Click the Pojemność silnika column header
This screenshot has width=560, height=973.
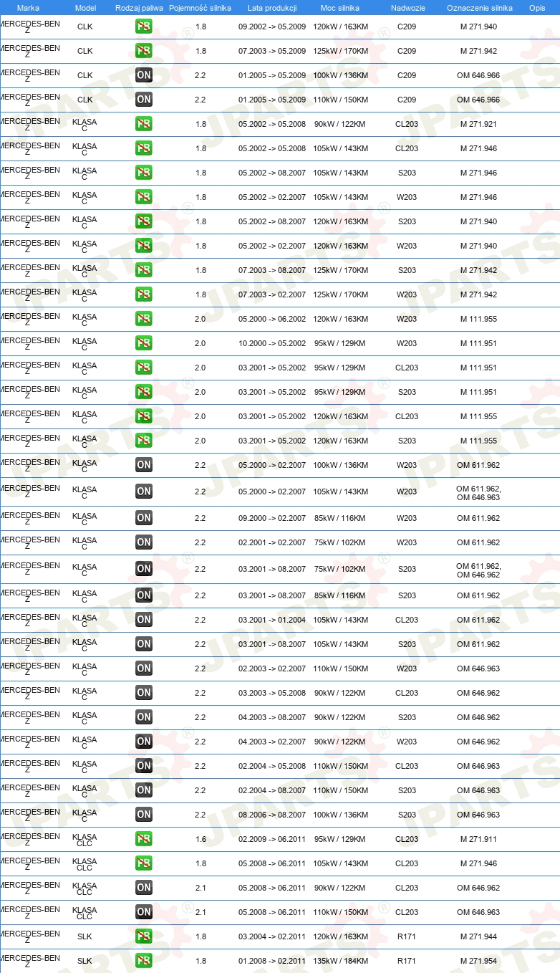coord(200,8)
